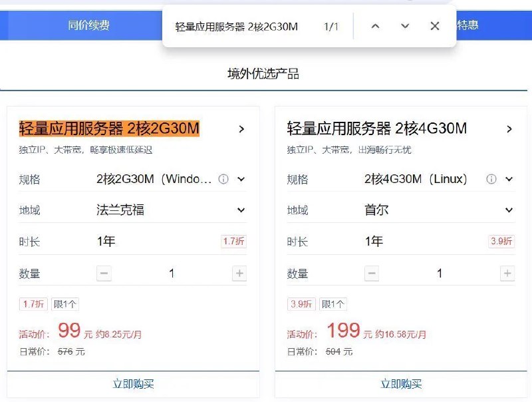The width and height of the screenshot is (532, 402).
Task: Click the 3.9折 tag above the price
Action: tap(301, 304)
